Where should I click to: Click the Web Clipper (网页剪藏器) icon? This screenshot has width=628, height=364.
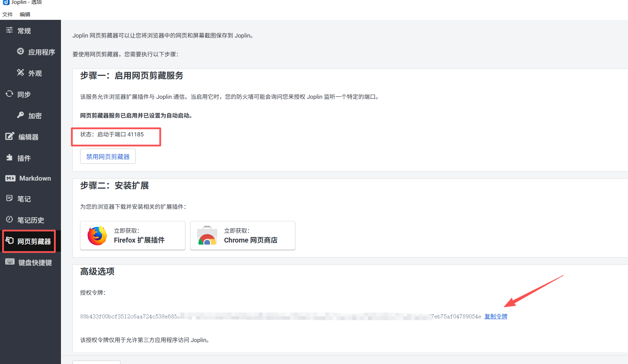(9, 240)
